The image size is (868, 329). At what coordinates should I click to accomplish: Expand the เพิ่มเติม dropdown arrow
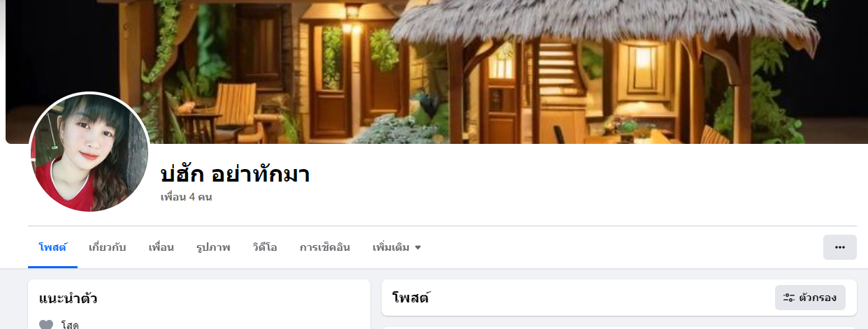click(418, 247)
